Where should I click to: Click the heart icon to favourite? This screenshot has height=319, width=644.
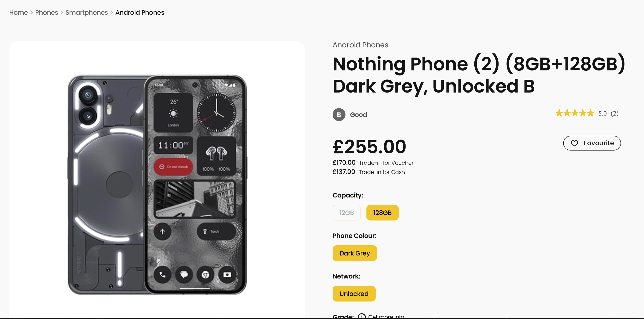click(x=574, y=143)
